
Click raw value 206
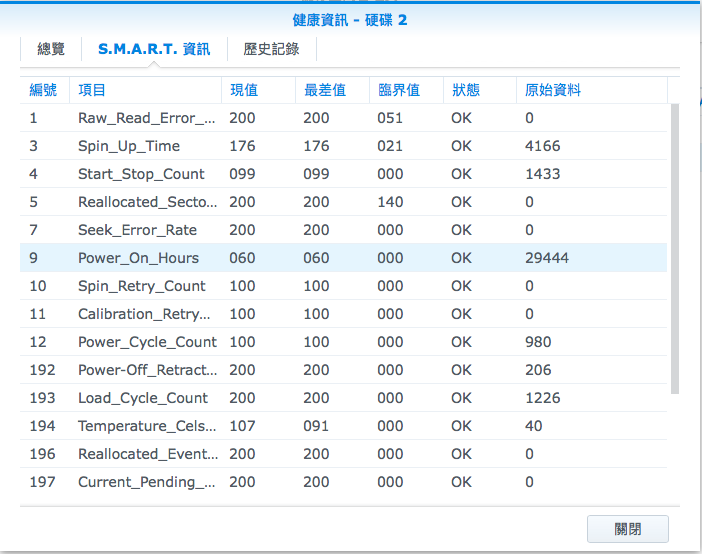[x=538, y=369]
